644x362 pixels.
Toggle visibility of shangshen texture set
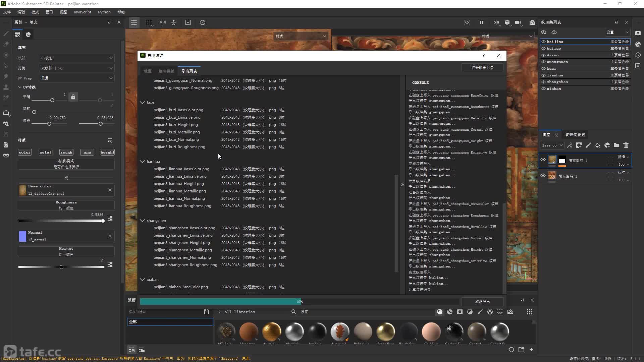(x=543, y=82)
